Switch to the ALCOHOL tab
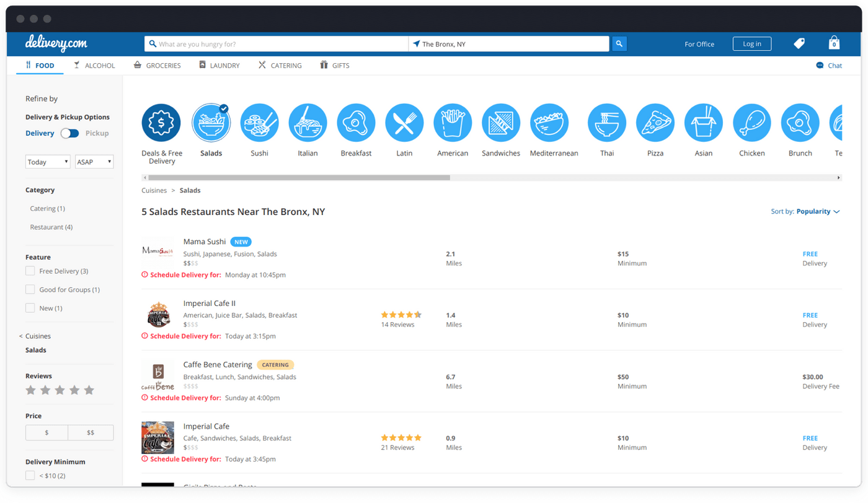Image resolution: width=868 pixels, height=503 pixels. pos(94,65)
